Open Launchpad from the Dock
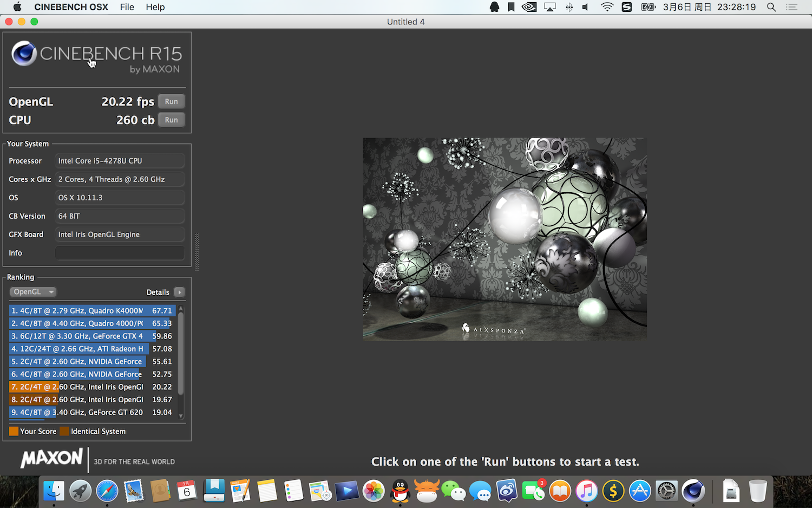 [x=81, y=491]
